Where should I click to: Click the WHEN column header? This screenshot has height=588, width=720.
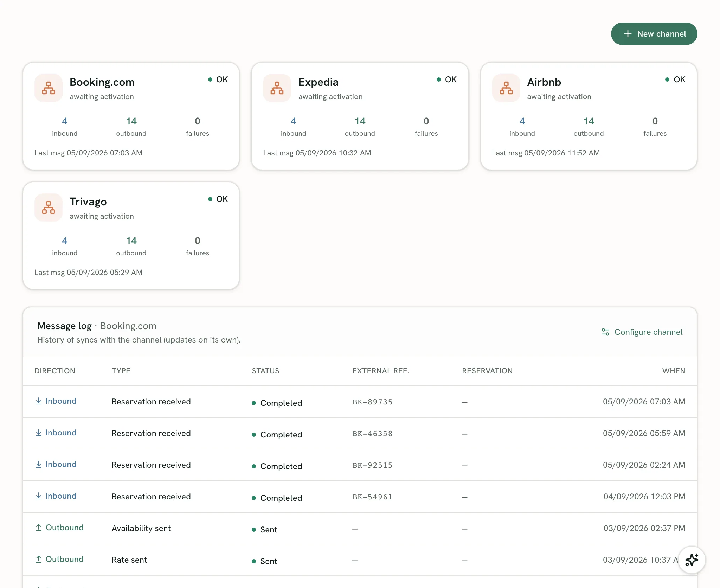[674, 371]
